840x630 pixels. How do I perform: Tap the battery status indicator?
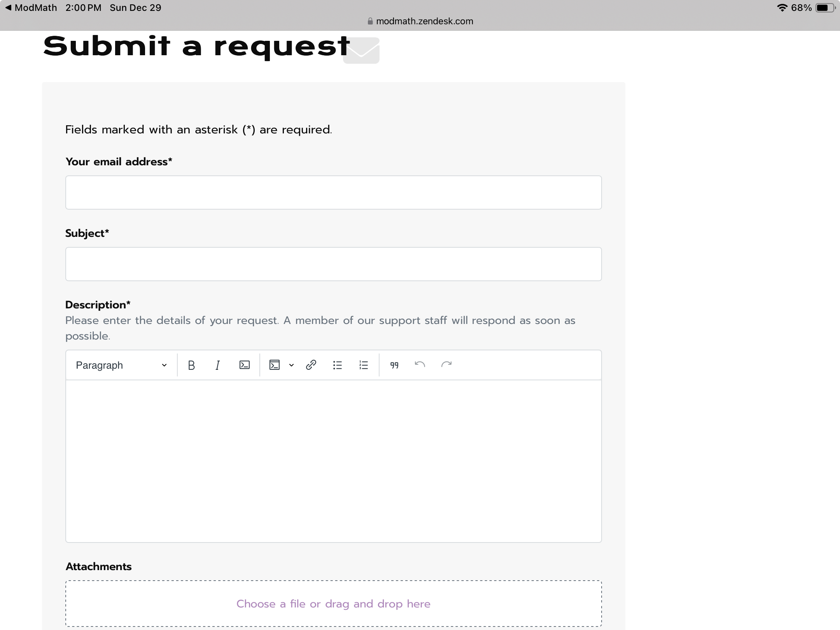[825, 8]
